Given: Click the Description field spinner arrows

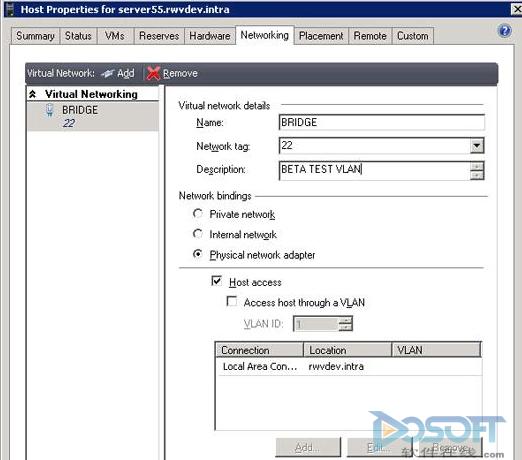Looking at the screenshot, I should [x=477, y=171].
